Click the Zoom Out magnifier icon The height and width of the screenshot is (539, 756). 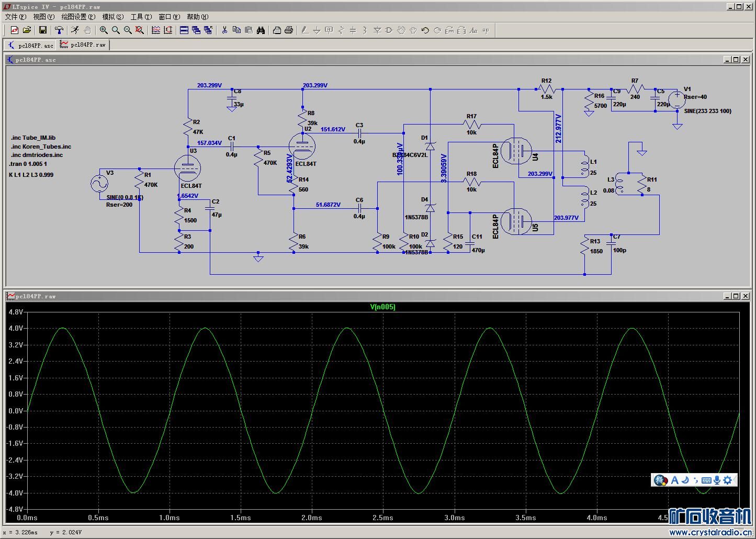point(128,30)
